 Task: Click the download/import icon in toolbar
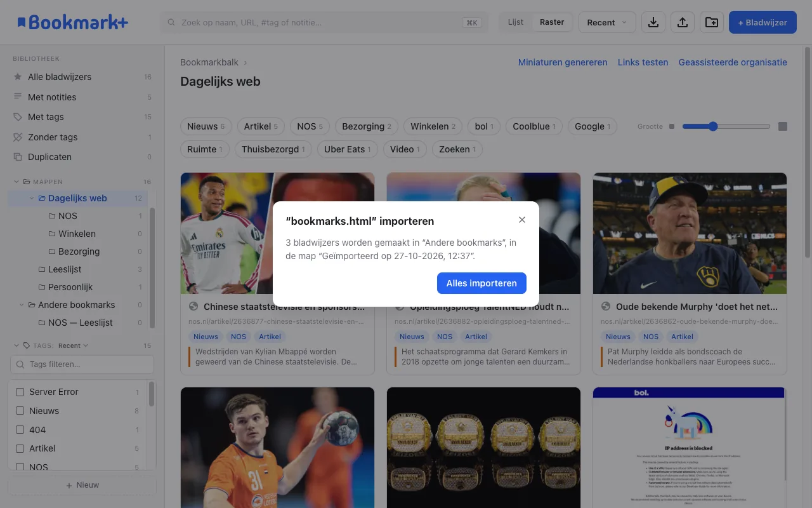(653, 22)
